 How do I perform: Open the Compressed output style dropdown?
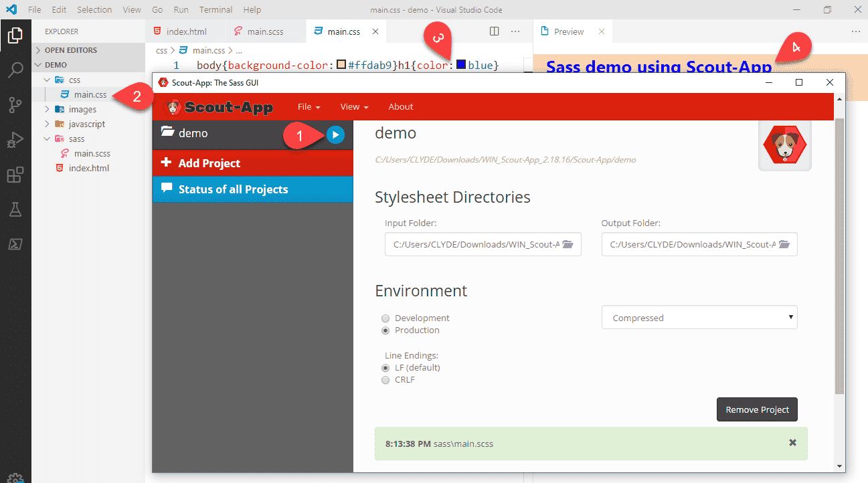[x=699, y=318]
